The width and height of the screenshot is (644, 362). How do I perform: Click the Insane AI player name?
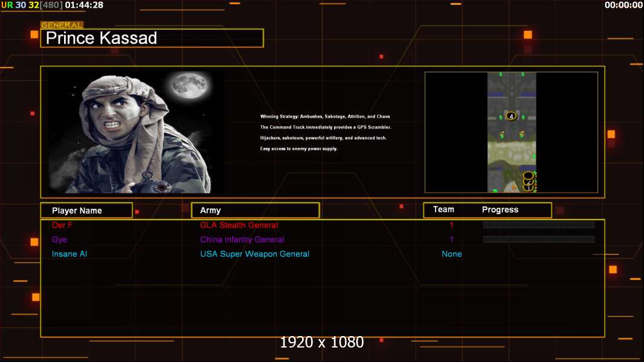69,254
